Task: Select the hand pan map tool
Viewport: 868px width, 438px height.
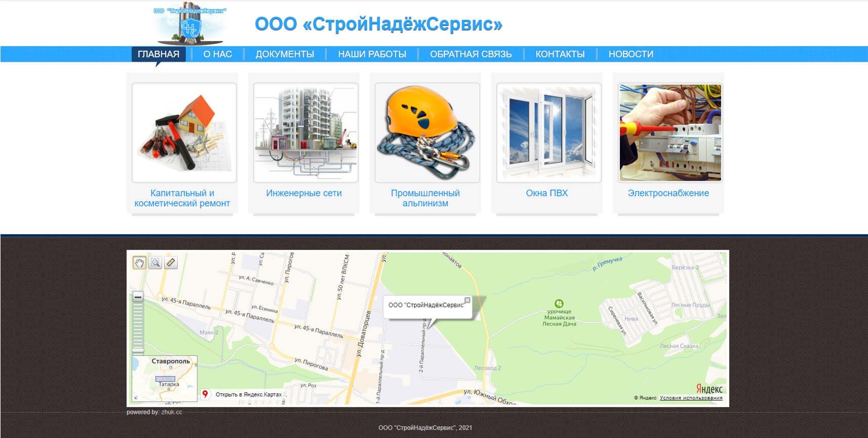Action: coord(139,263)
